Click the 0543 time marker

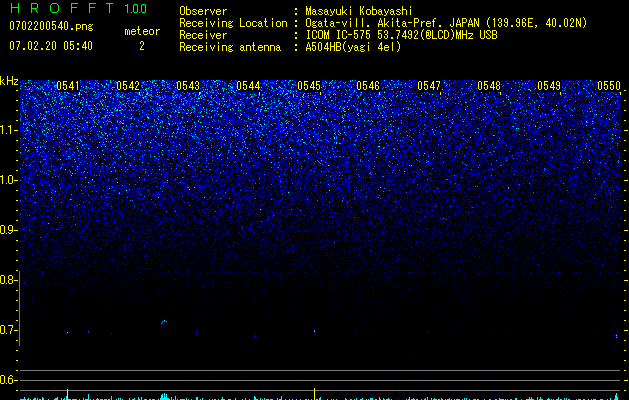tap(188, 86)
